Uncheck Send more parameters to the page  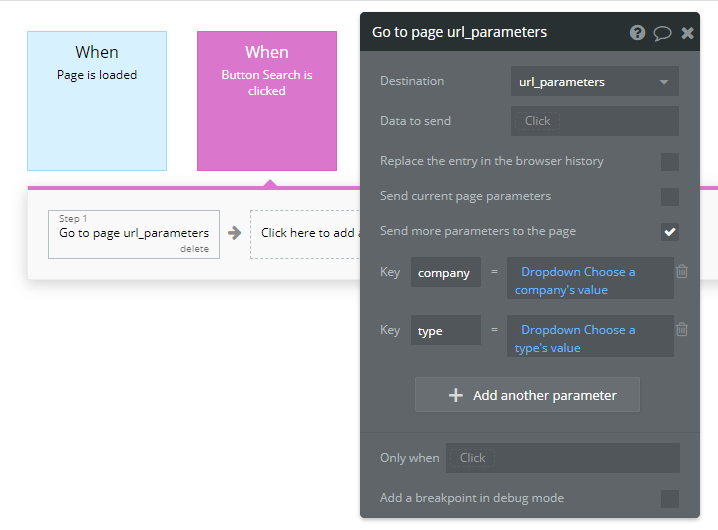tap(669, 232)
